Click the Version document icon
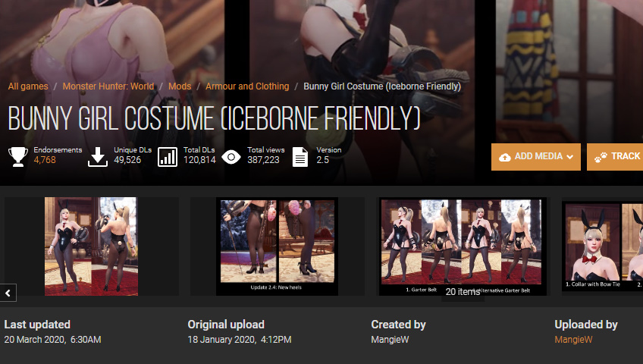Viewport: 643px width, 364px height. [x=300, y=156]
